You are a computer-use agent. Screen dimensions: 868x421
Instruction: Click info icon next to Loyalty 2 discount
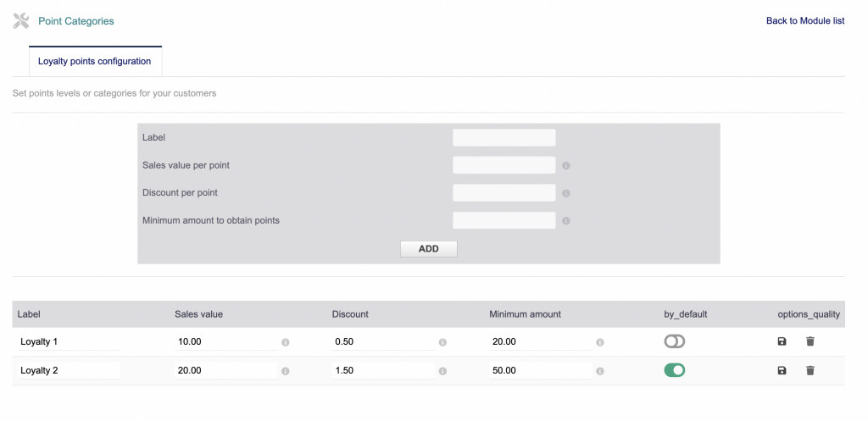442,371
